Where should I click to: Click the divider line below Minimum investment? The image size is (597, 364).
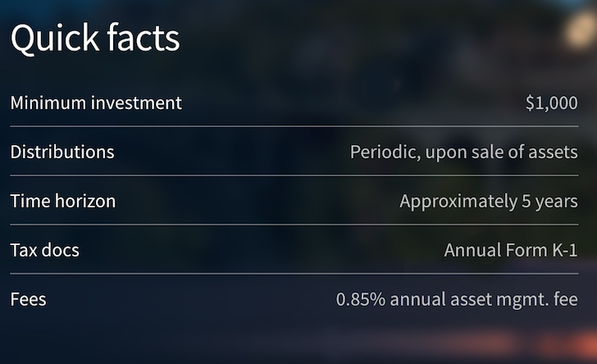coord(294,126)
